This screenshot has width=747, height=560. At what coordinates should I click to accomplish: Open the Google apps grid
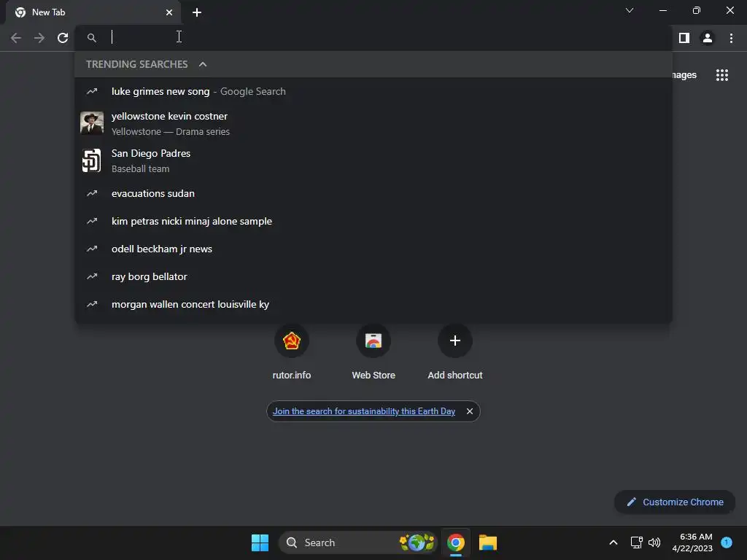[722, 75]
